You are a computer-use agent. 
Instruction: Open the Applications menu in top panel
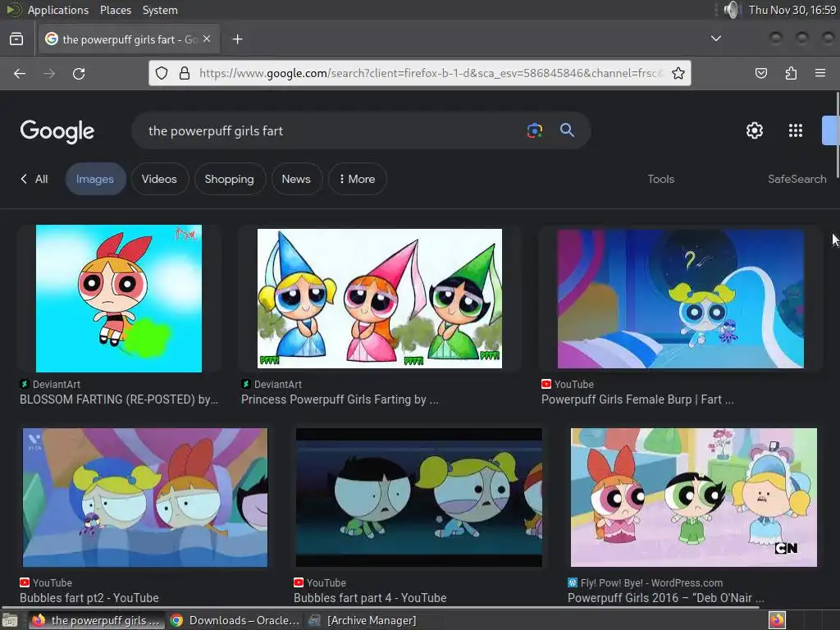click(x=58, y=10)
